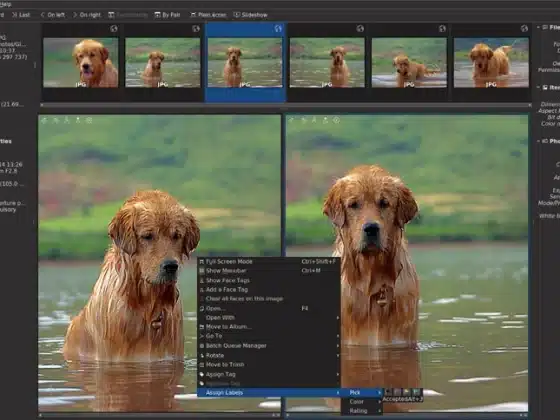Click the On right toolbar button
The width and height of the screenshot is (560, 420).
point(87,15)
